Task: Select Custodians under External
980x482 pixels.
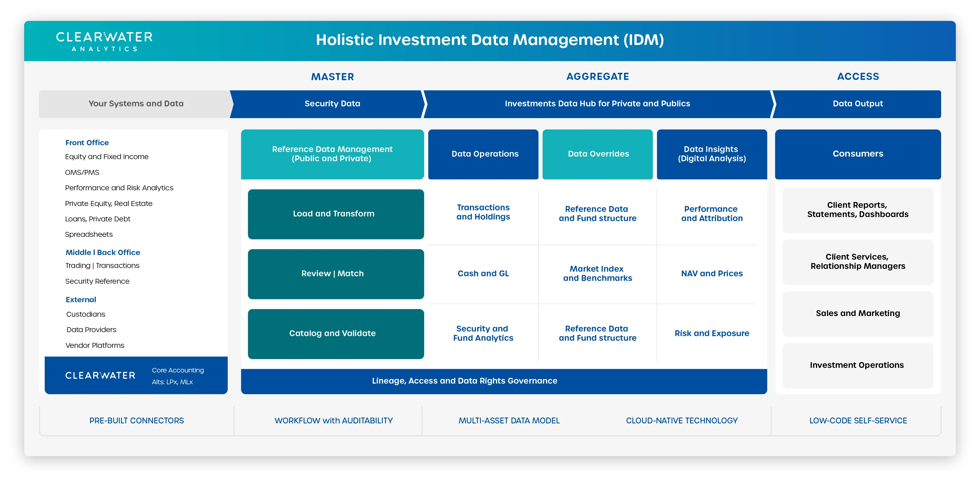Action: pos(85,314)
